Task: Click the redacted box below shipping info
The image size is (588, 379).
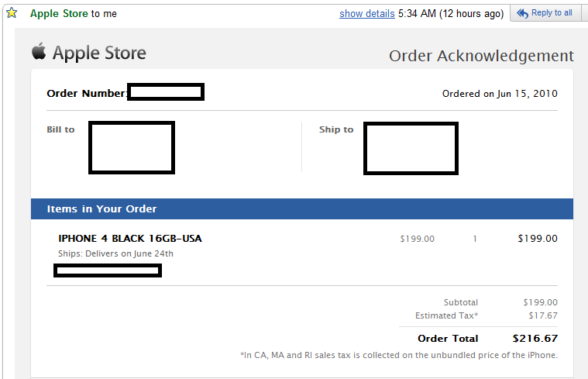Action: pyautogui.click(x=107, y=270)
